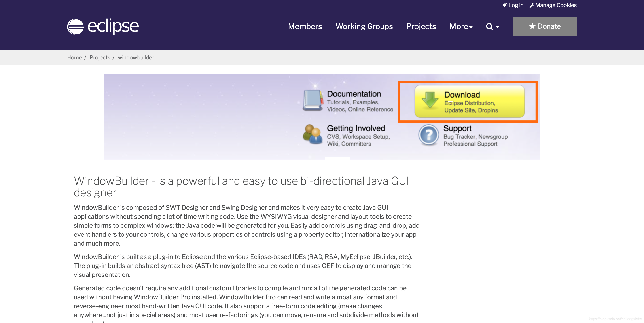This screenshot has height=323, width=644.
Task: Click the green download arrow icon
Action: point(430,100)
